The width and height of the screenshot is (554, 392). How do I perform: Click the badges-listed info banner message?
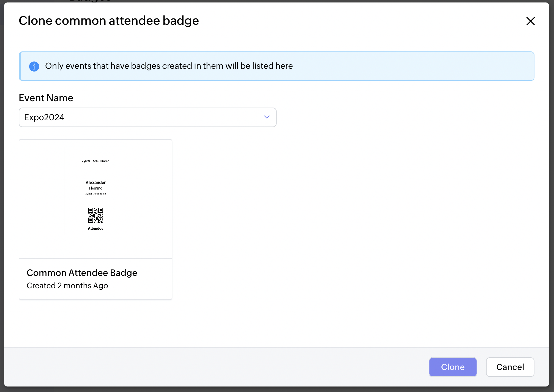pos(169,66)
